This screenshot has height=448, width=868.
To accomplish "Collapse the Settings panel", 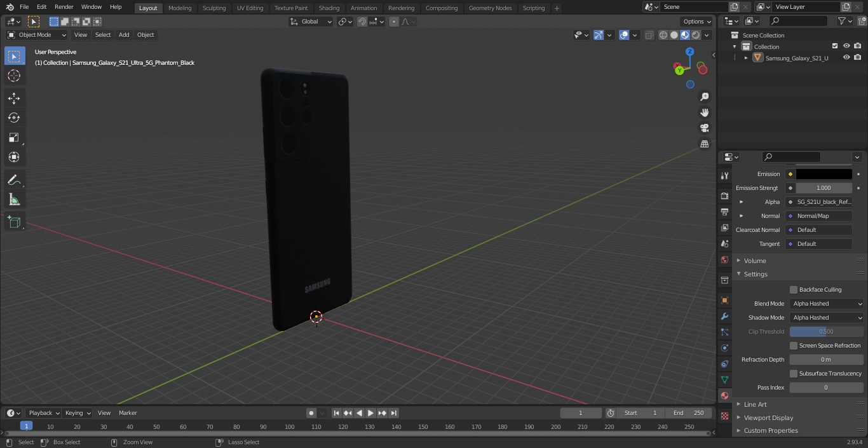I will [x=755, y=274].
